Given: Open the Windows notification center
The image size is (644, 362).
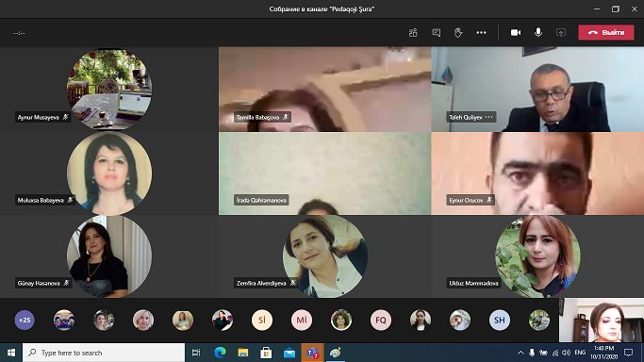Looking at the screenshot, I should click(x=628, y=353).
